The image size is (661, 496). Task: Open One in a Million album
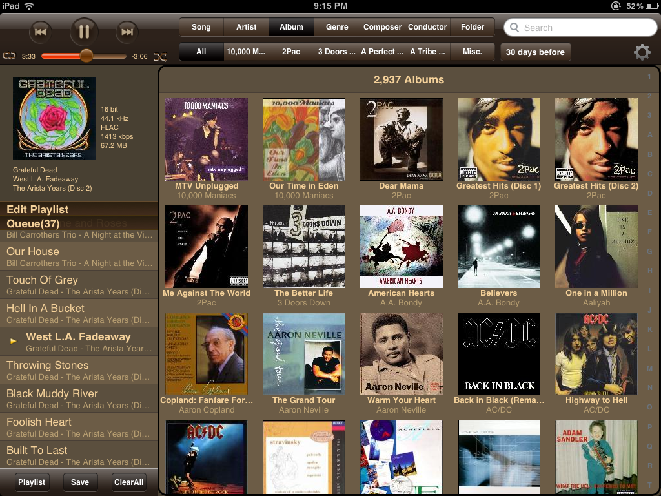pyautogui.click(x=596, y=247)
